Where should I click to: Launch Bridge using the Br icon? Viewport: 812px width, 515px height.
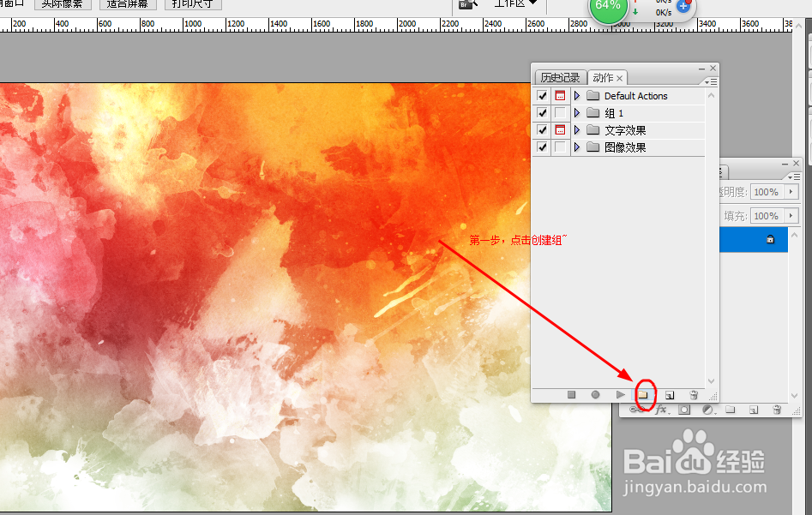click(467, 4)
